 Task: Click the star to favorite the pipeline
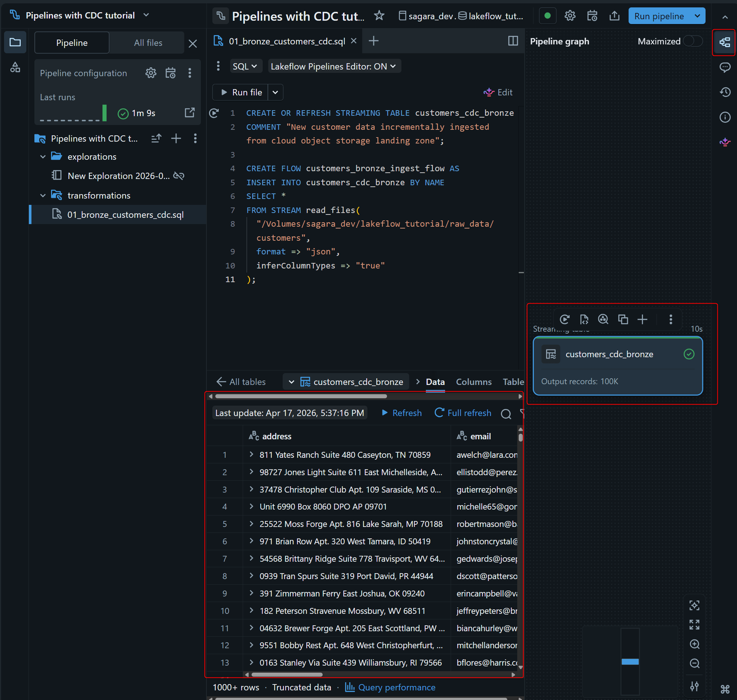pos(379,16)
